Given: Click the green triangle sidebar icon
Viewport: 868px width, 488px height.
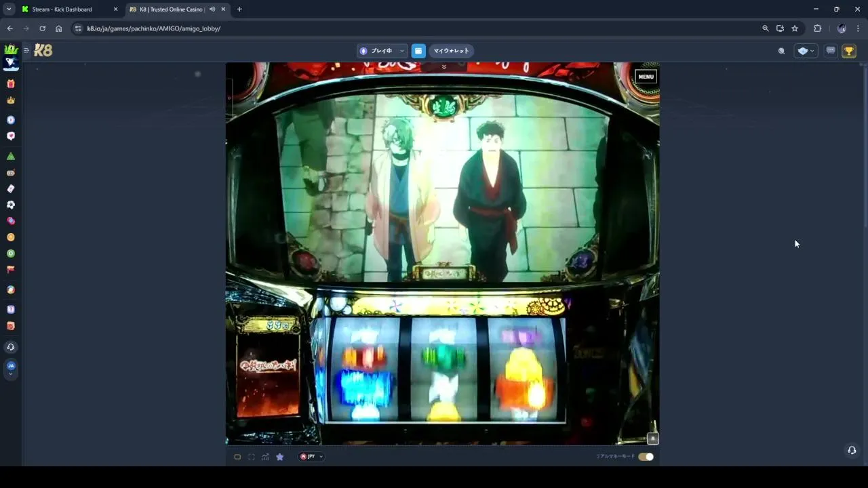Looking at the screenshot, I should (x=10, y=156).
